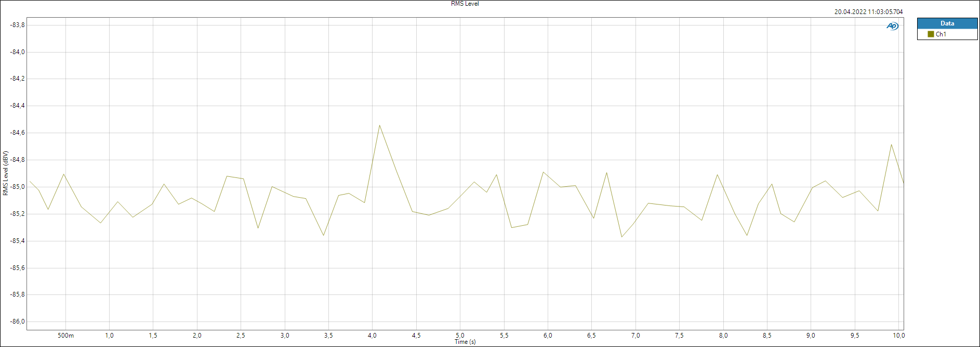
Task: Click the 1,5 x-axis tick label
Action: pos(153,336)
